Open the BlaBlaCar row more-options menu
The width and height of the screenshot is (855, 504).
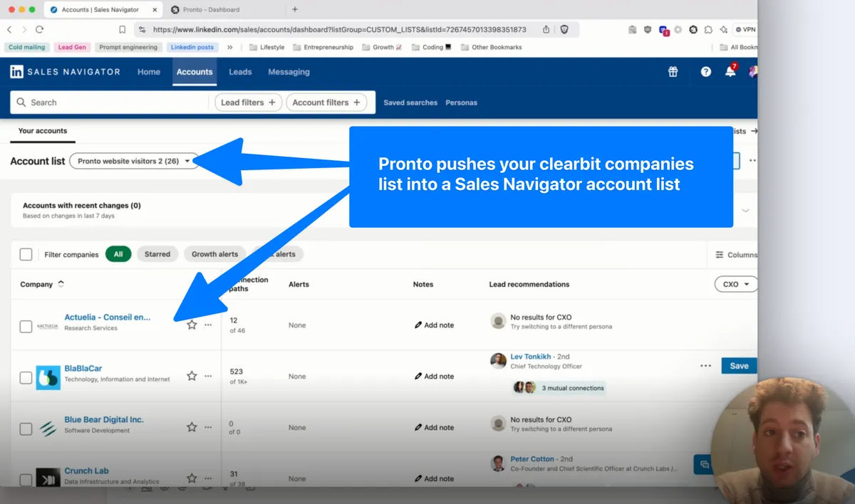(x=208, y=376)
